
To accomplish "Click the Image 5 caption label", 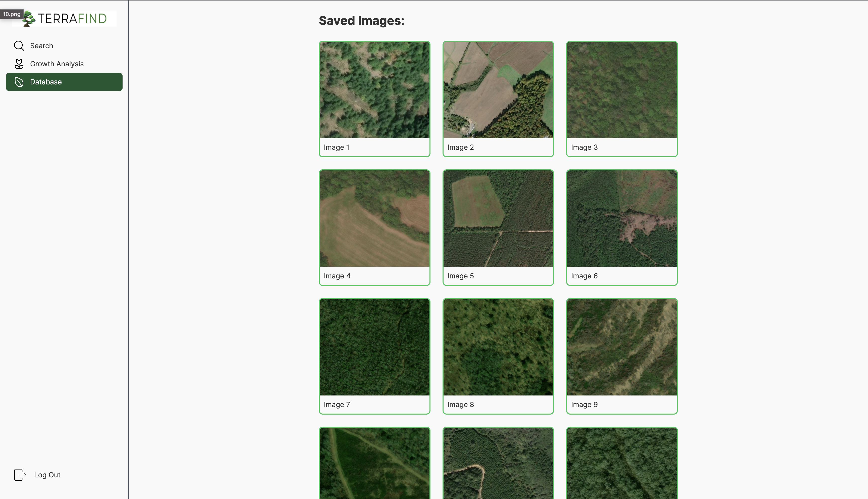I will [460, 276].
